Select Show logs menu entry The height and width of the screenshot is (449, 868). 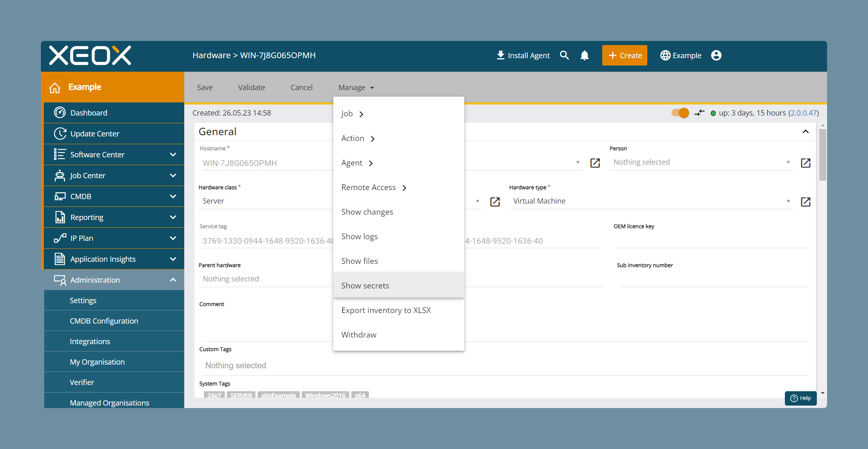[399, 236]
